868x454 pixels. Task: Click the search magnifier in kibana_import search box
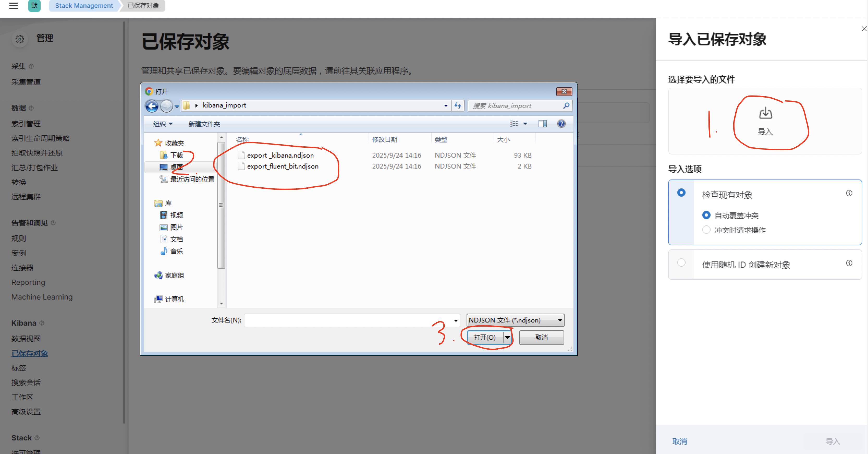[x=566, y=106]
